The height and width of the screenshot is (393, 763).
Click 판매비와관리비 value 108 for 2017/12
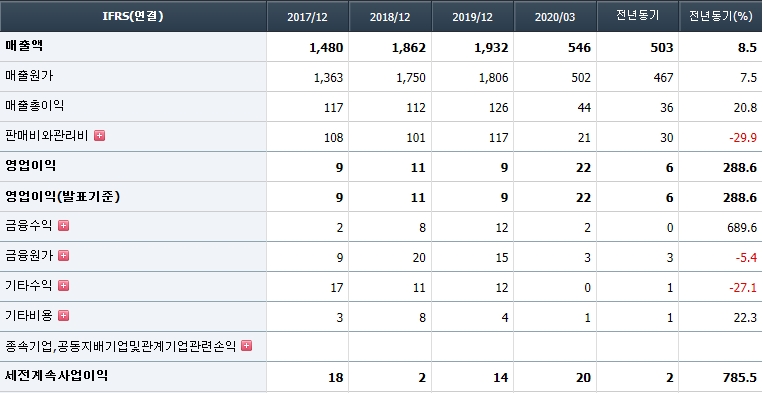(333, 138)
